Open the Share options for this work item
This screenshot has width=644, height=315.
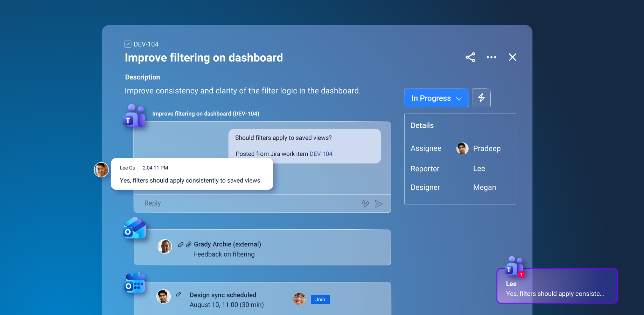coord(470,57)
